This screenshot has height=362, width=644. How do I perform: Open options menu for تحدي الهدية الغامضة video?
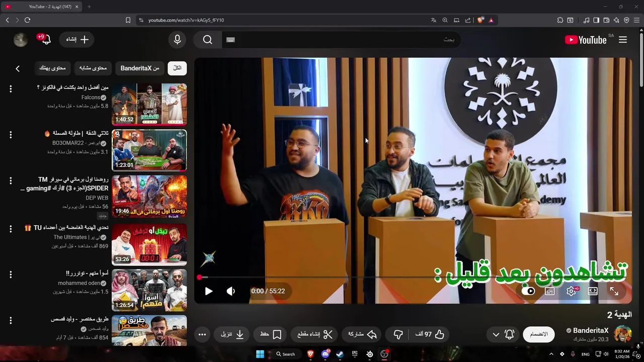tap(11, 229)
